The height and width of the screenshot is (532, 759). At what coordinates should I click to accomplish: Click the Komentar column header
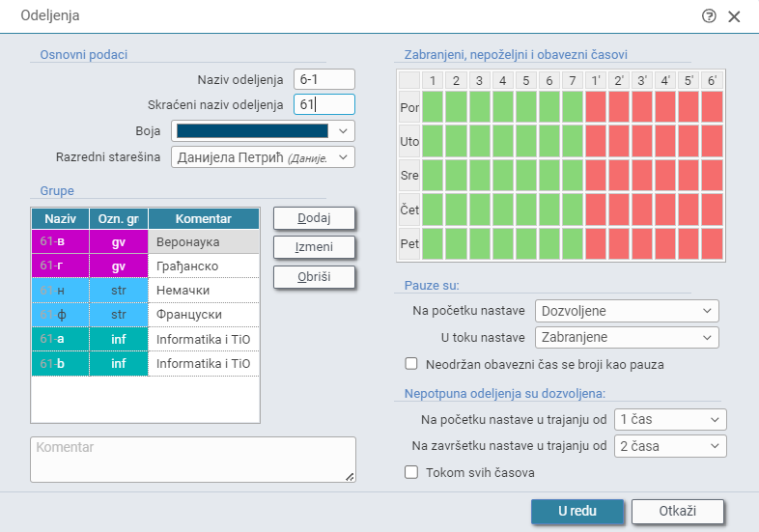point(204,219)
